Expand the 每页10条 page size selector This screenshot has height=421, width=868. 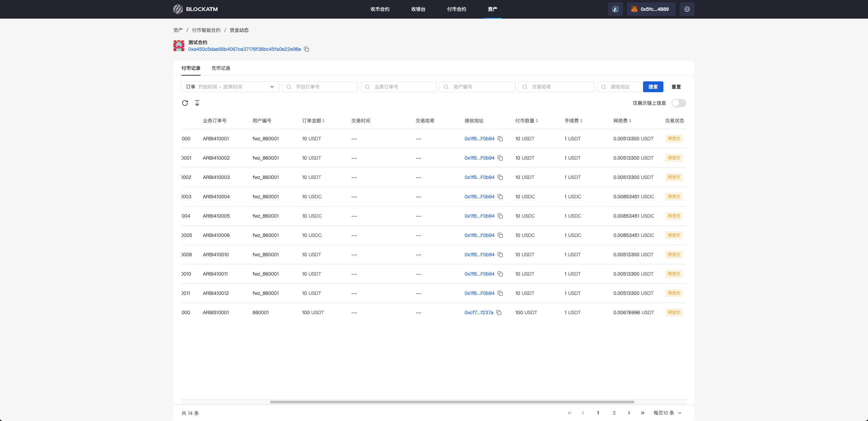tap(667, 413)
